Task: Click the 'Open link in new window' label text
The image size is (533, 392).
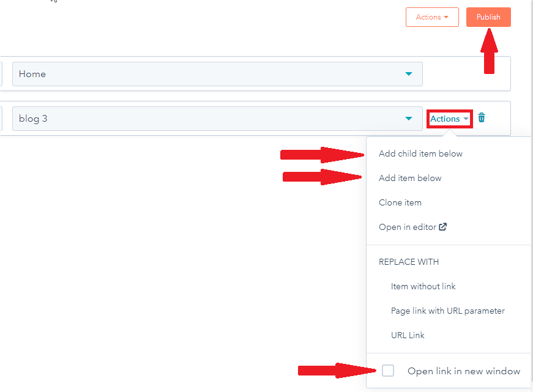Action: pyautogui.click(x=464, y=371)
